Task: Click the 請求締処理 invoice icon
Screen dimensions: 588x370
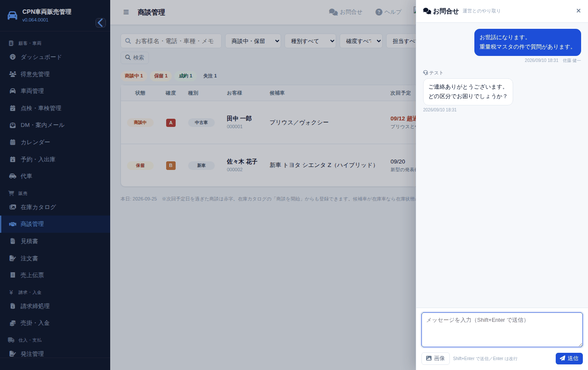Action: 12,306
